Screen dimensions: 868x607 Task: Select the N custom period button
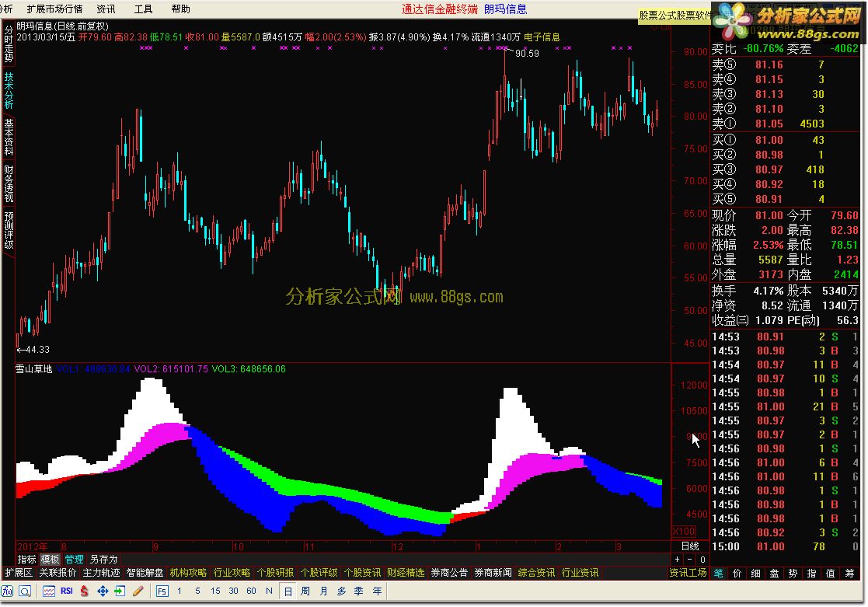269,591
